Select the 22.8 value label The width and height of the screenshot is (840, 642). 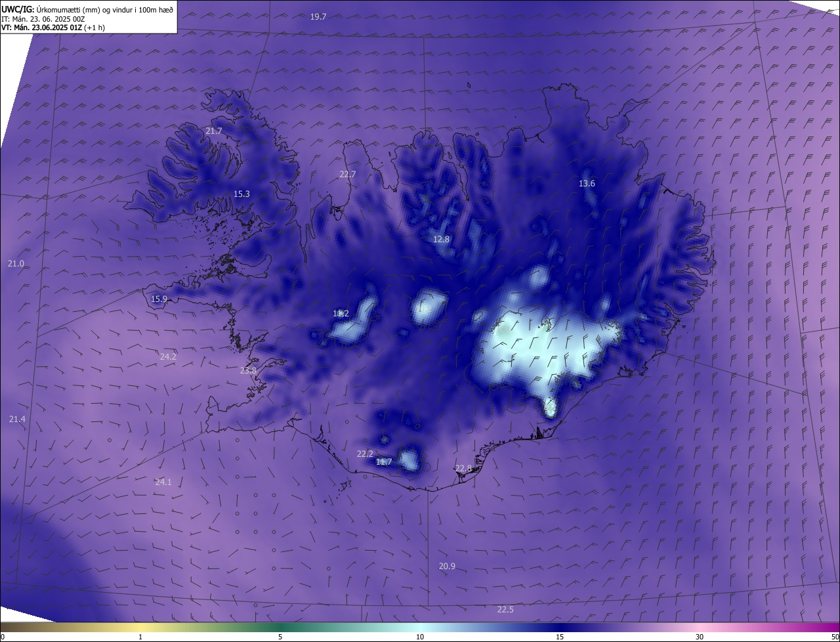tap(463, 468)
